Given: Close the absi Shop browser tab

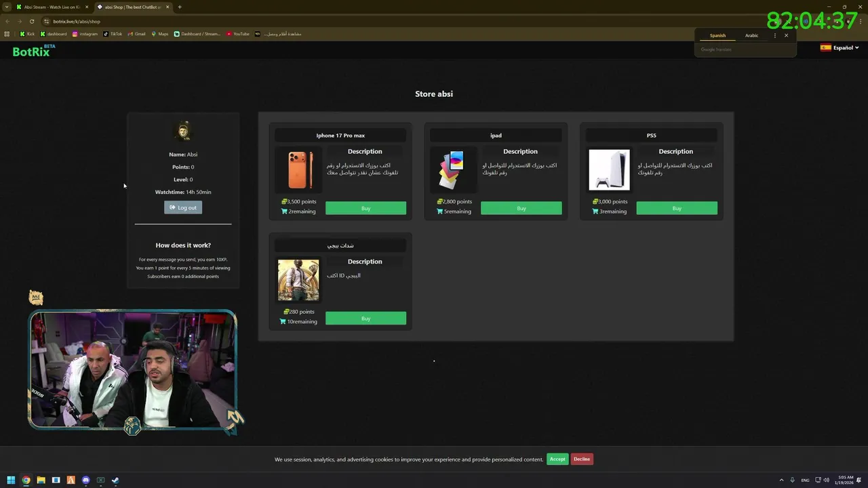Looking at the screenshot, I should pos(168,7).
